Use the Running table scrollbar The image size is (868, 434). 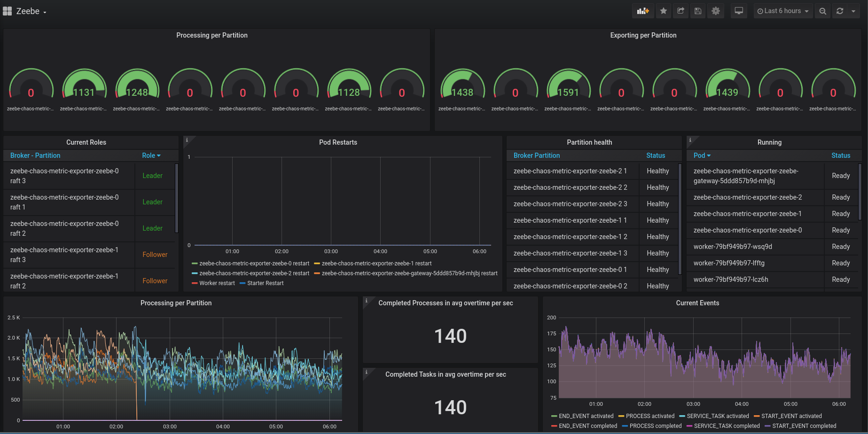tap(860, 192)
